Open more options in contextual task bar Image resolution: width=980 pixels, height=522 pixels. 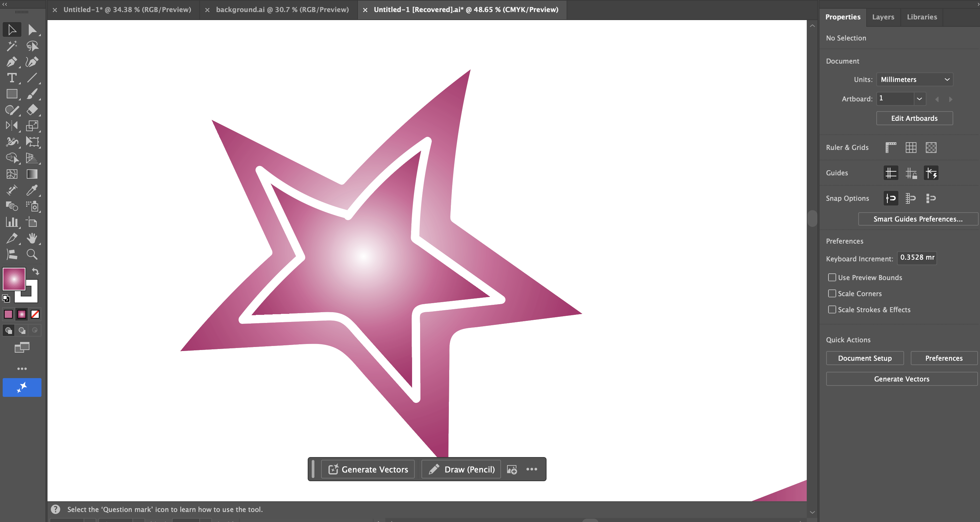531,469
